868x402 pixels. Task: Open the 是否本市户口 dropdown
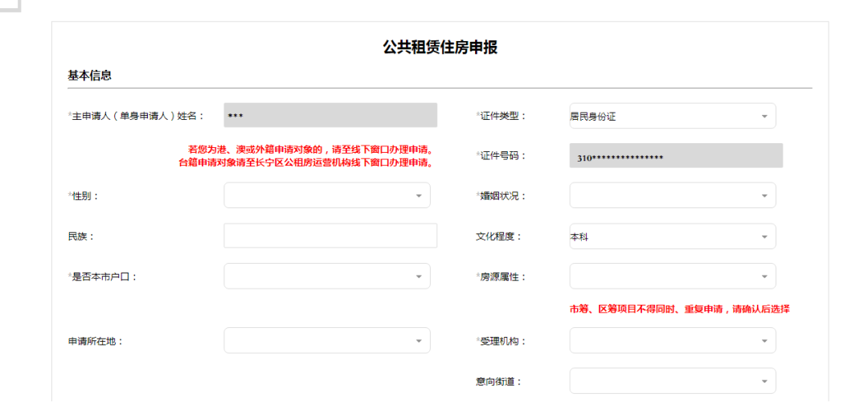(326, 277)
